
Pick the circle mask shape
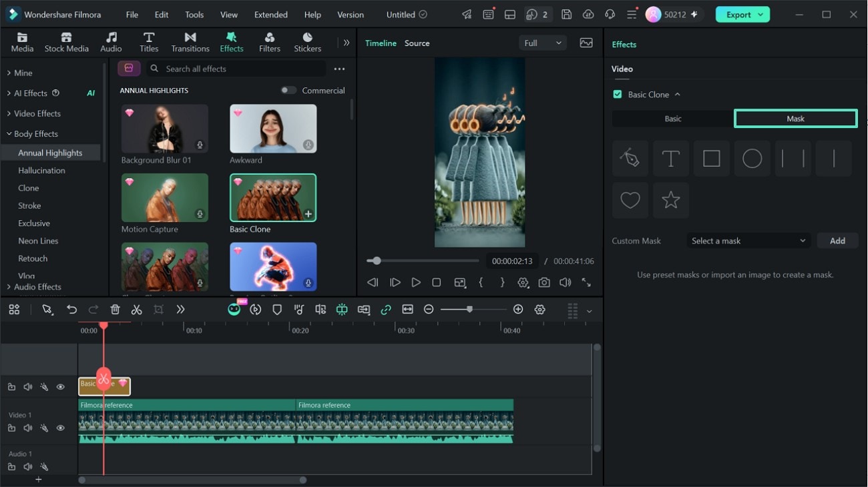pos(752,158)
